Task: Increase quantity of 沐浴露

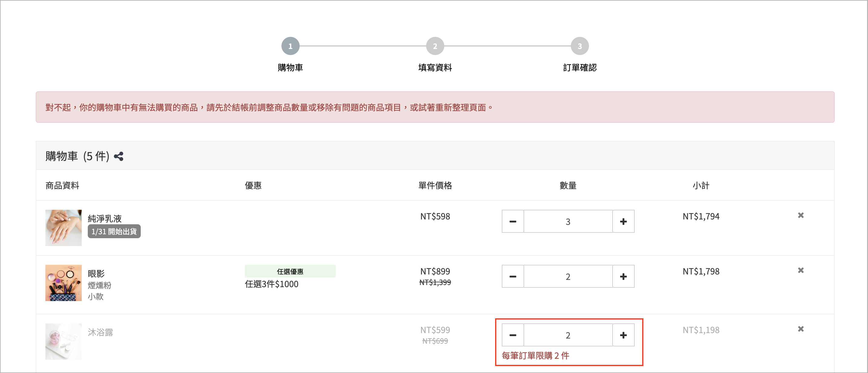Action: coord(623,335)
